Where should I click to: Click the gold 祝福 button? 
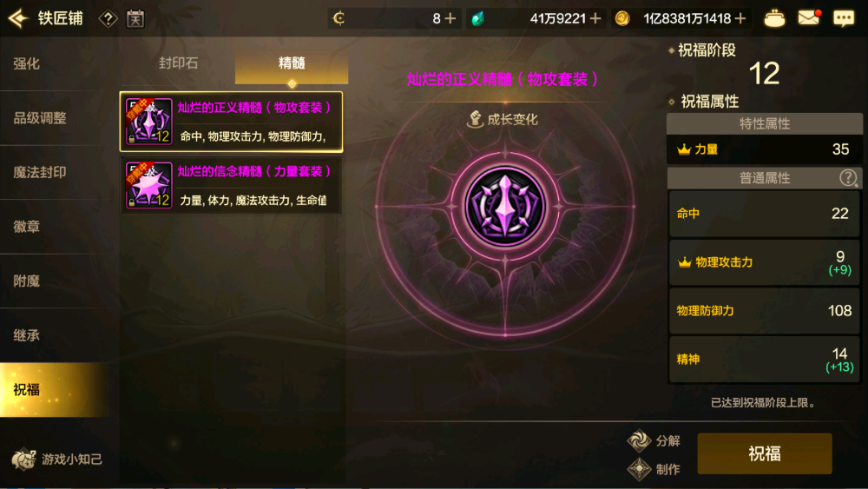click(x=765, y=453)
